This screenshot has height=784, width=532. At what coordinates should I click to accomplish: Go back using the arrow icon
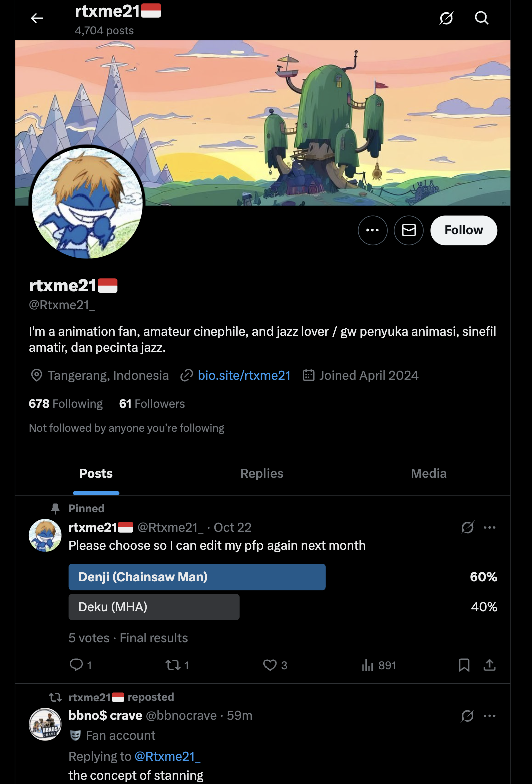[x=37, y=19]
